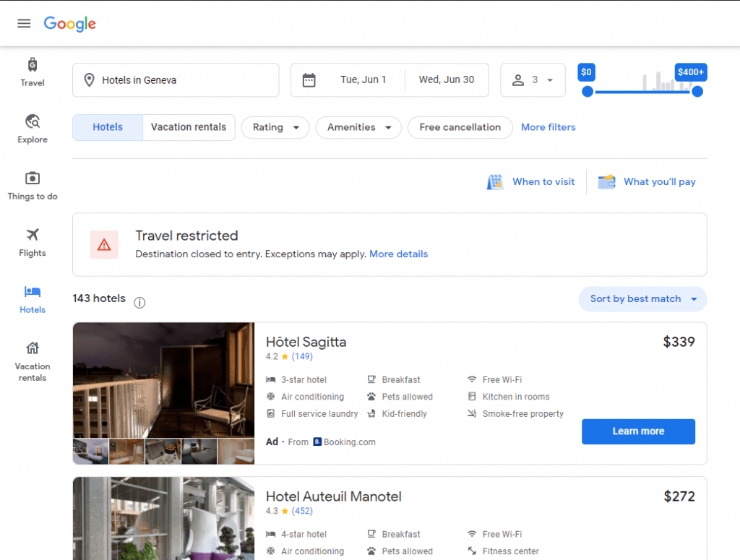Open the Hotel Auteuil Manotel title
Image resolution: width=740 pixels, height=560 pixels.
[334, 496]
